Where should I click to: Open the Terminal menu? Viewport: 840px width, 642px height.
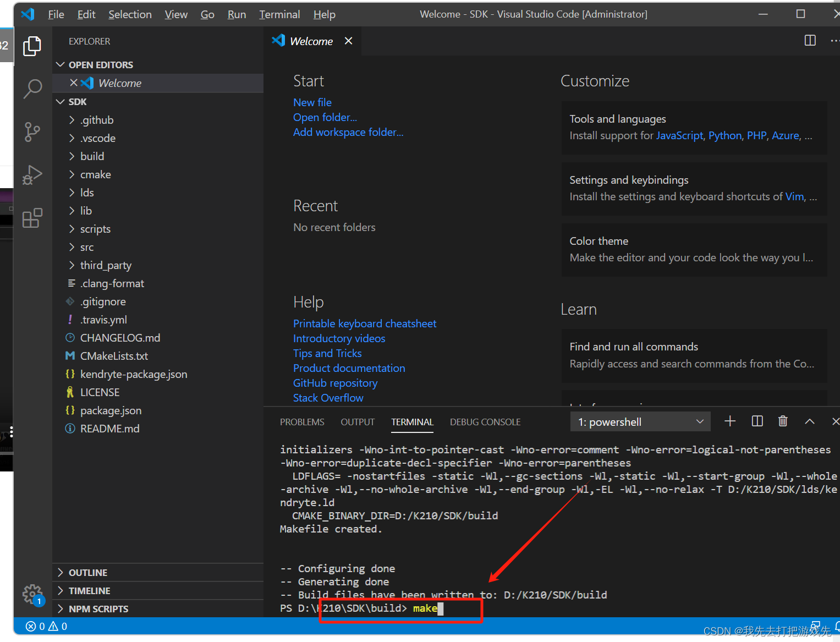[279, 14]
